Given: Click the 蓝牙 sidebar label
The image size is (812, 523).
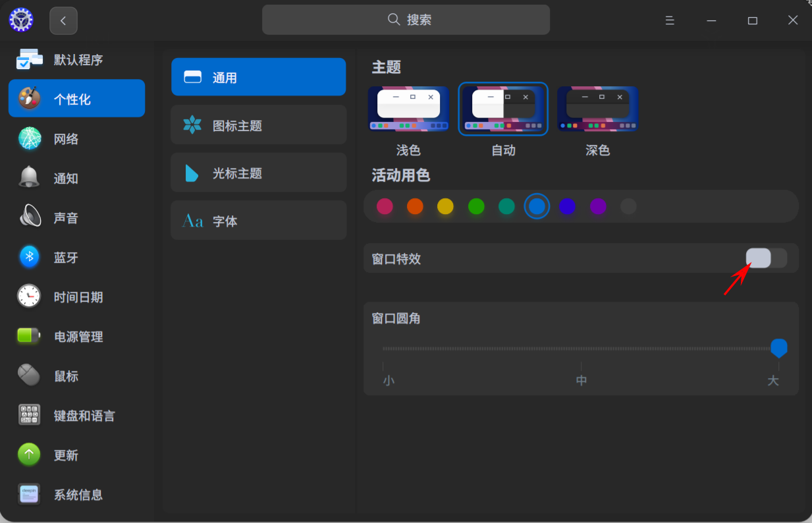Looking at the screenshot, I should pyautogui.click(x=66, y=258).
